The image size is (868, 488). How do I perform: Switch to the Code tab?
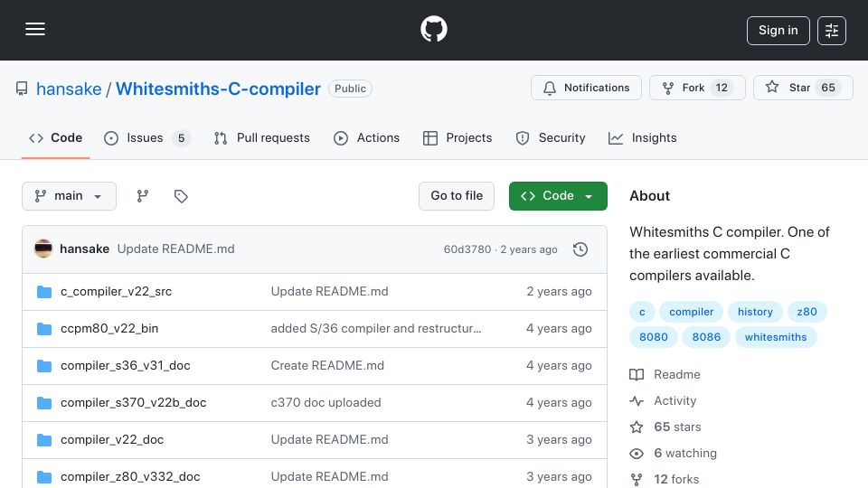coord(55,137)
